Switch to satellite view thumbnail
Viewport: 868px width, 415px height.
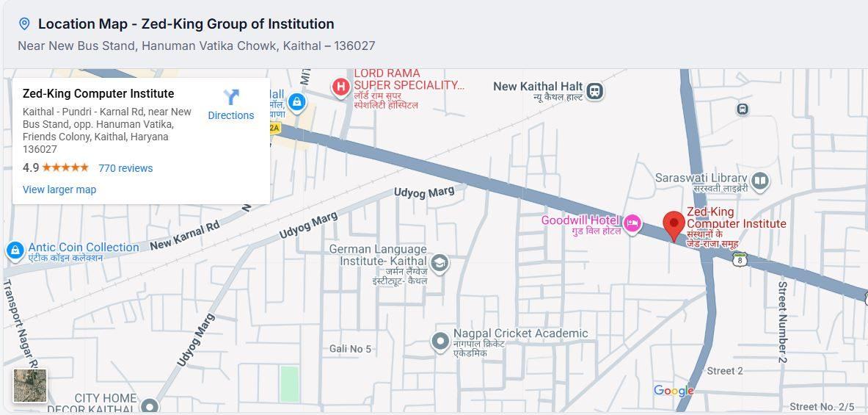coord(30,386)
